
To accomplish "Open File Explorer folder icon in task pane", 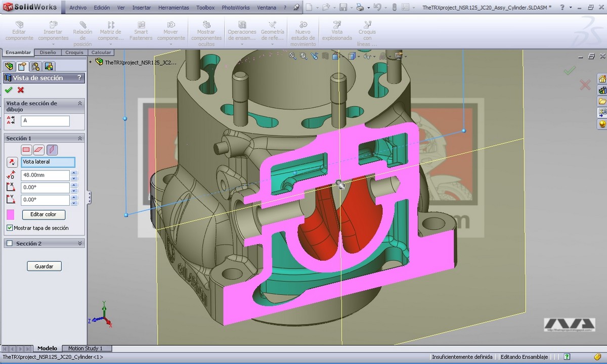I will [602, 102].
